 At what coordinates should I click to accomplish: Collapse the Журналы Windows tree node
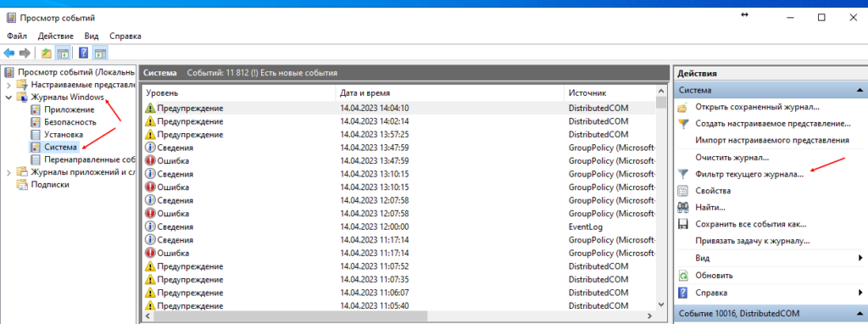(8, 97)
